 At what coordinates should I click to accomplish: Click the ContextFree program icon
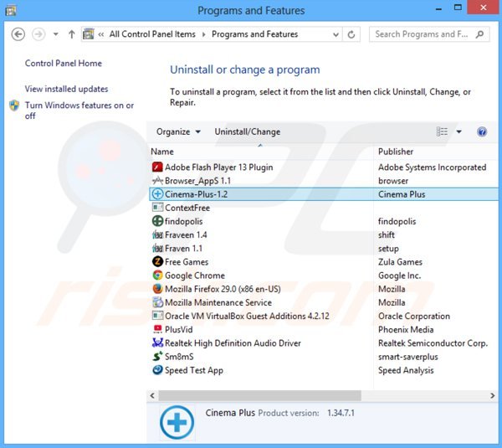(x=157, y=208)
